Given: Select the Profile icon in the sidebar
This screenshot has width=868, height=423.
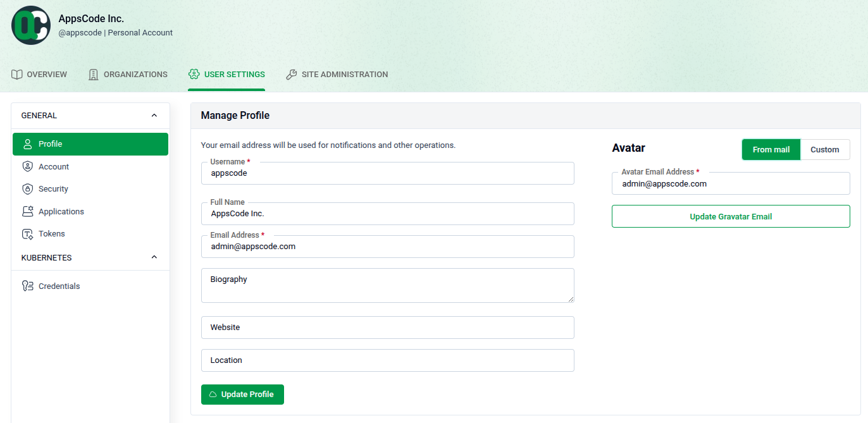Looking at the screenshot, I should 27,144.
